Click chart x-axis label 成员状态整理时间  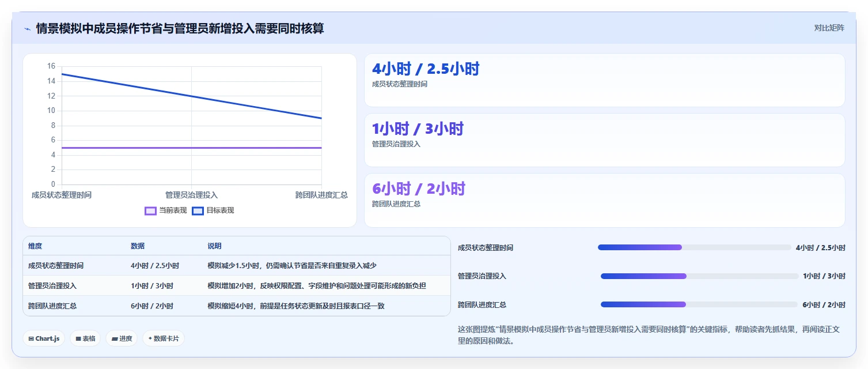click(62, 195)
